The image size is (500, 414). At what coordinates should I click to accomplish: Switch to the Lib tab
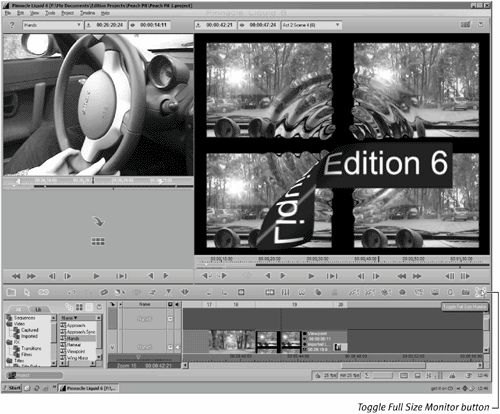pos(38,310)
